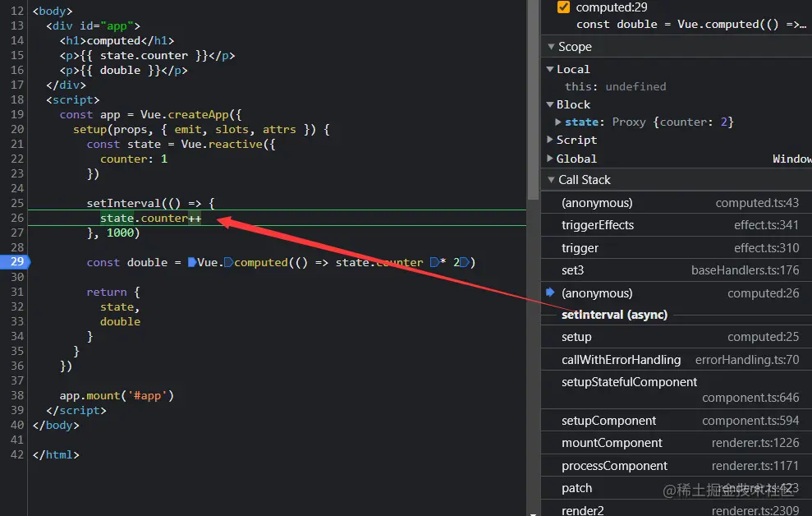Click the code editor vertical scrollbar

[x=533, y=99]
